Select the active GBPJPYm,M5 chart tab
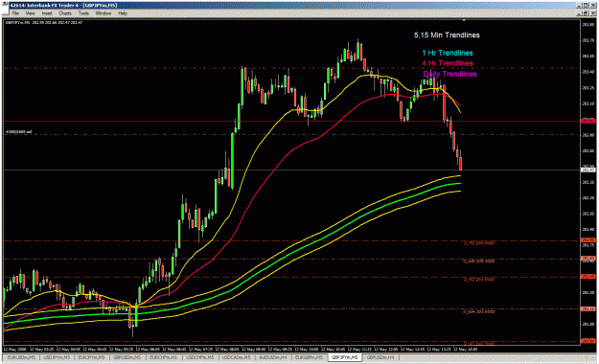599x364 pixels. click(x=345, y=357)
